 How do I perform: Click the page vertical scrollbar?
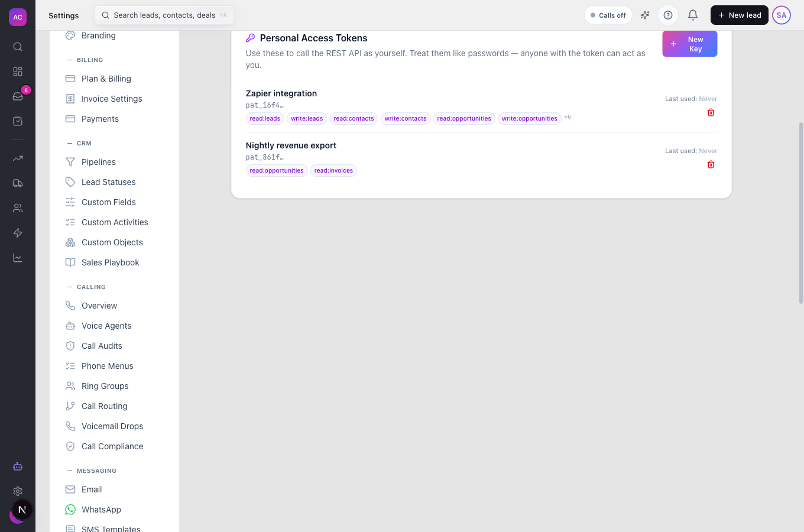(801, 213)
